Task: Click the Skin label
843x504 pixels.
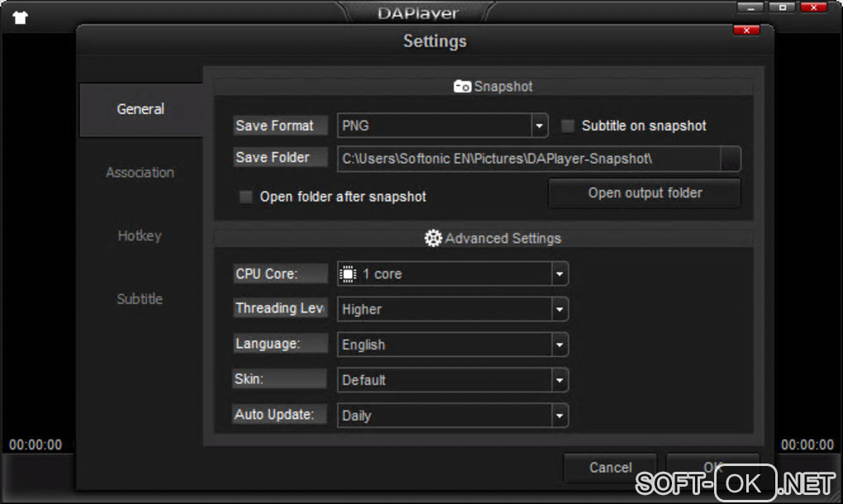Action: point(279,378)
